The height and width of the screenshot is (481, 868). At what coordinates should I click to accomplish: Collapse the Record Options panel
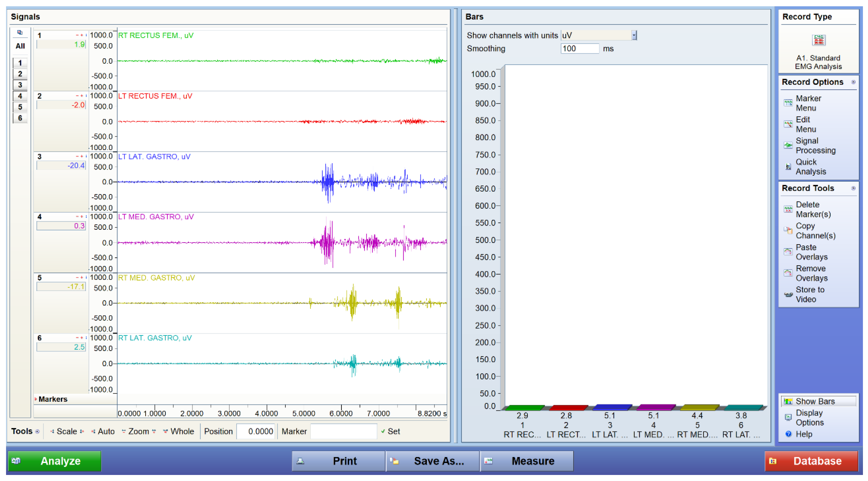[x=853, y=82]
